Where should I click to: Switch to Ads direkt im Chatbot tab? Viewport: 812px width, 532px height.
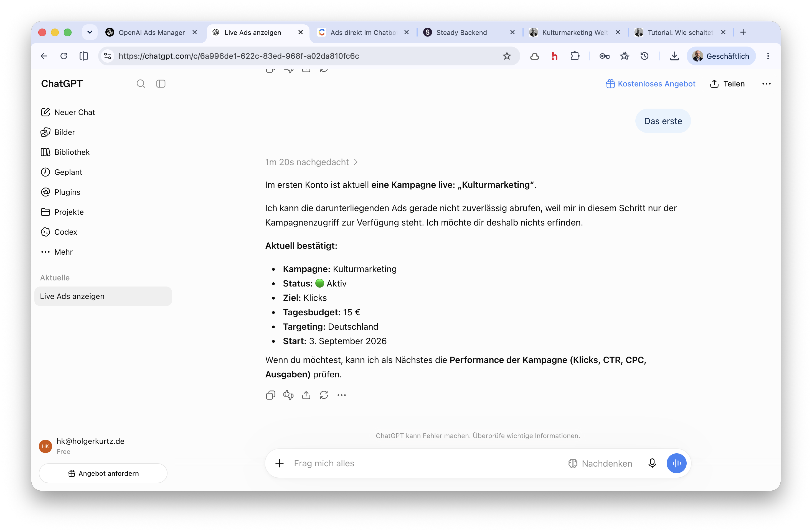(363, 32)
